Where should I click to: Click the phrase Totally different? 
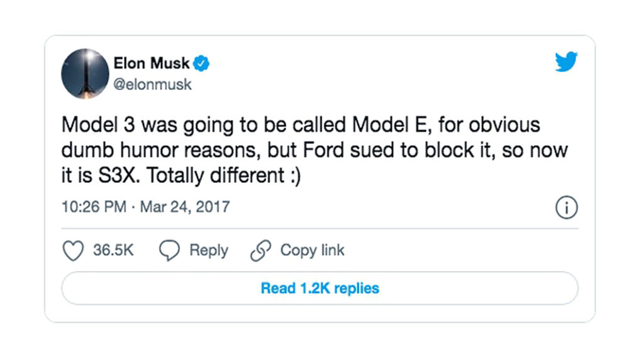pos(216,176)
